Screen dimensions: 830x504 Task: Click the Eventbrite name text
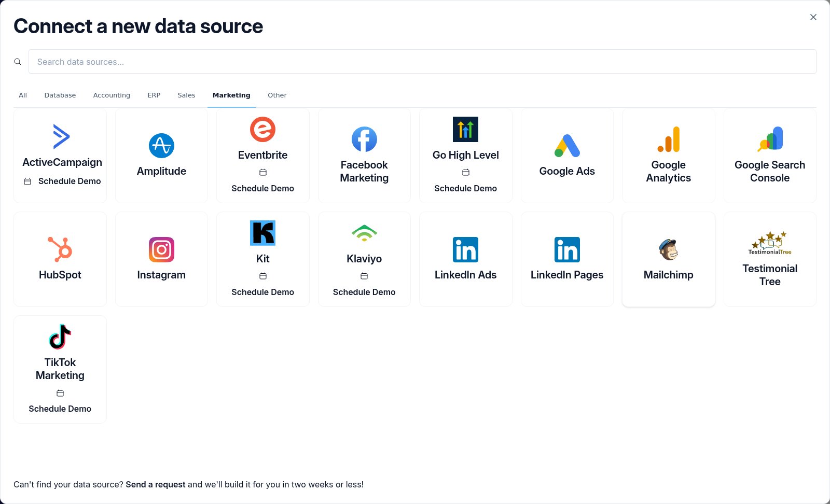click(262, 155)
